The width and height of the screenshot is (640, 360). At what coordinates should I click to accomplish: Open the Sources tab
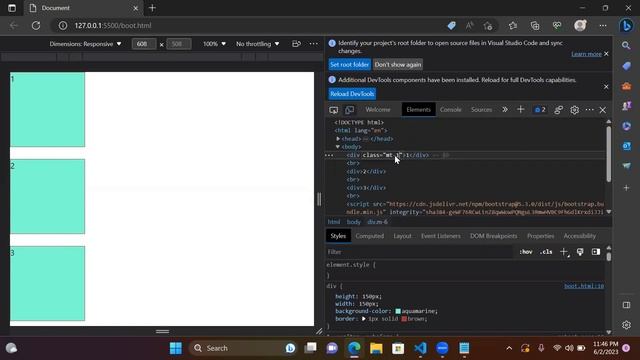click(x=481, y=109)
